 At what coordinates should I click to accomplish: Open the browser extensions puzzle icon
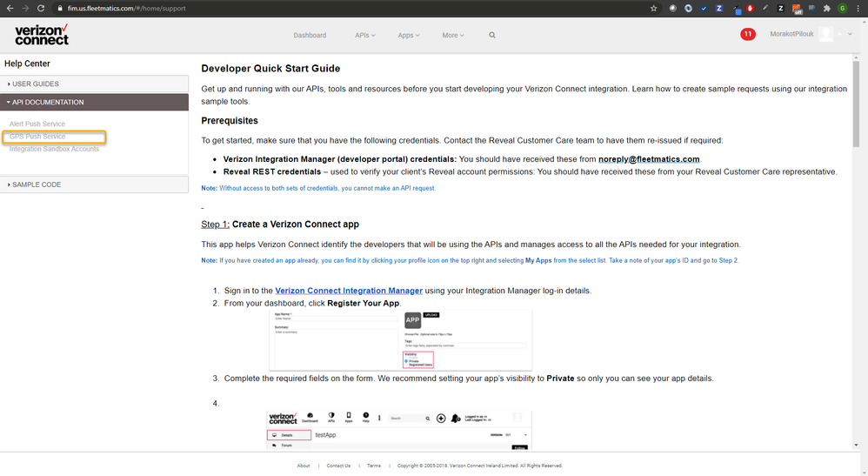coord(827,9)
